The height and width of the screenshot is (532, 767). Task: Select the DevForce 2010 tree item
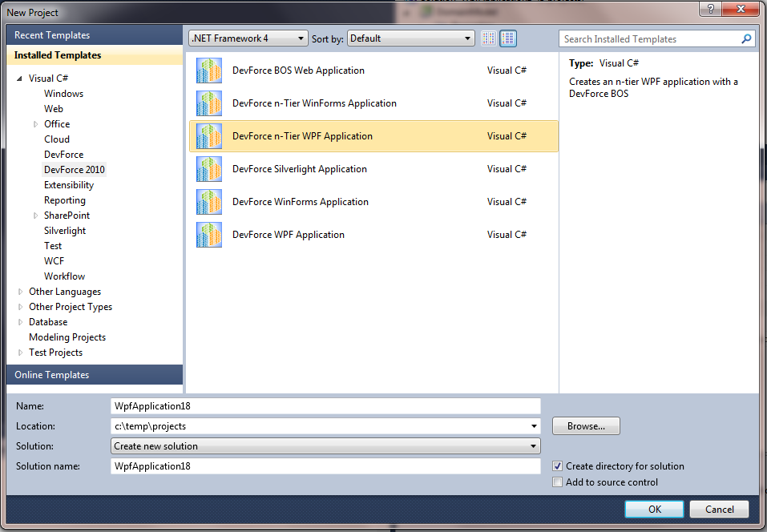75,170
